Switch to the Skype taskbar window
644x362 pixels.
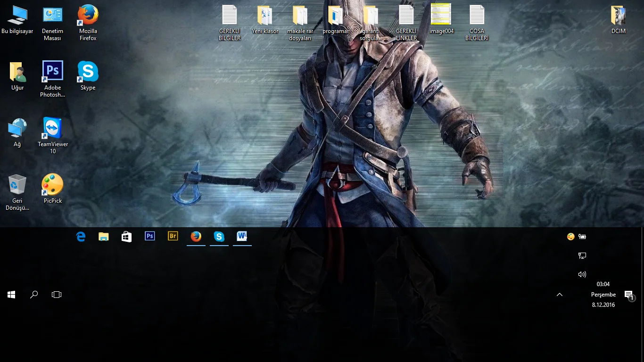(219, 236)
